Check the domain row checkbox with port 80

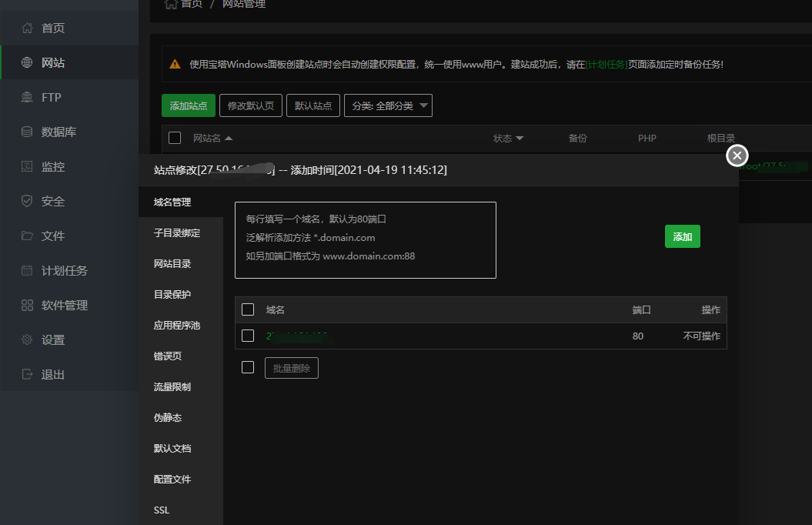tap(248, 336)
